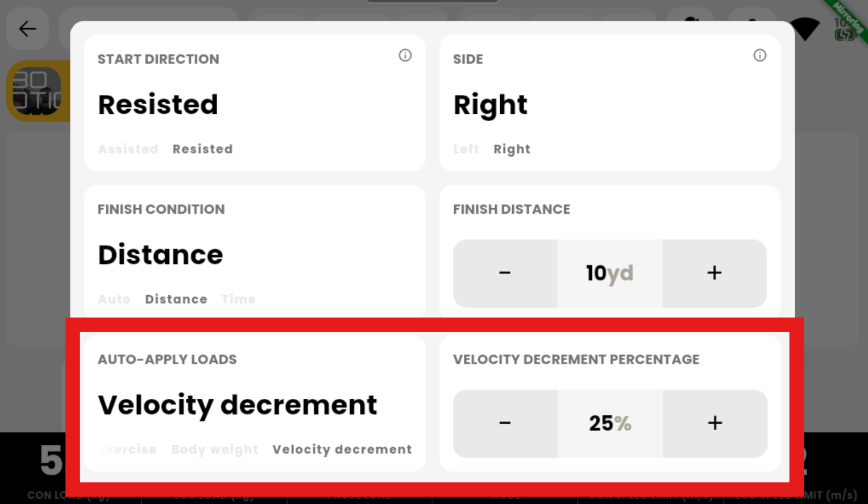Select Resisted start direction option

pos(203,149)
